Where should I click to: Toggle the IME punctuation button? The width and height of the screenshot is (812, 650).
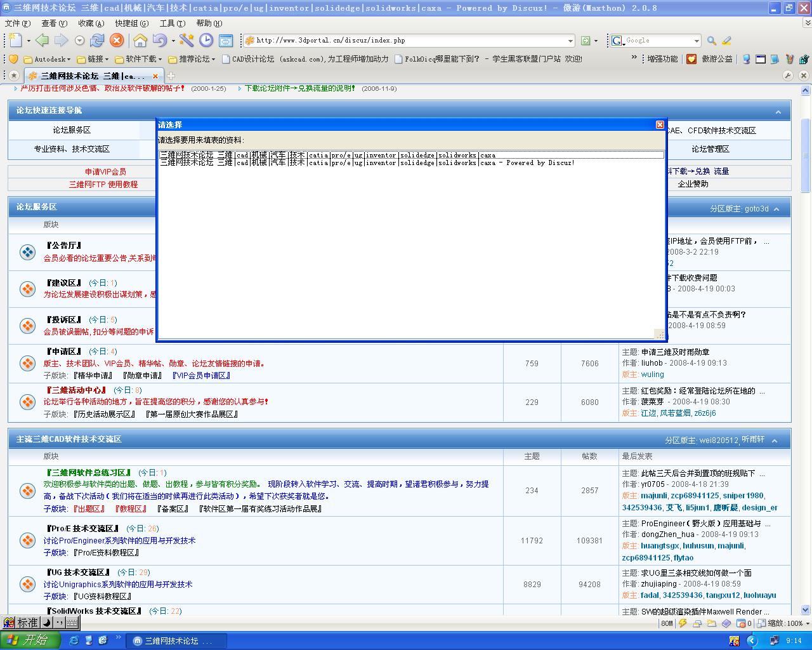[59, 623]
